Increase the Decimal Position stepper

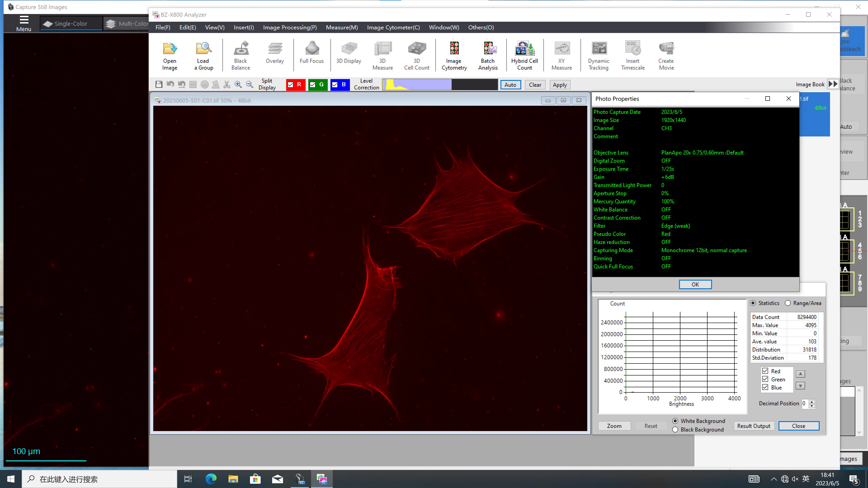point(812,401)
